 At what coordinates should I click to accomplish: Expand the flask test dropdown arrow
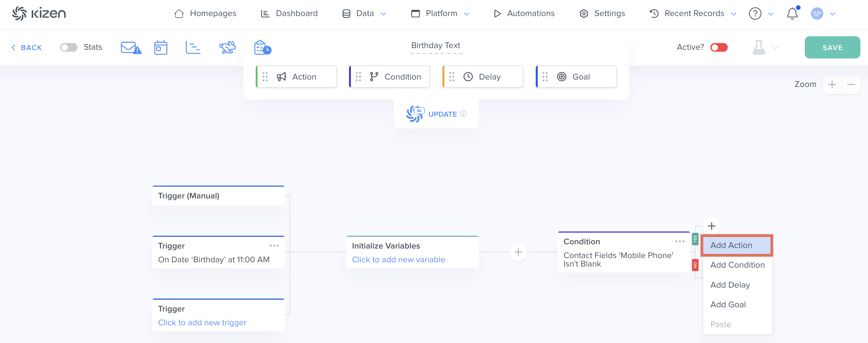pos(775,47)
